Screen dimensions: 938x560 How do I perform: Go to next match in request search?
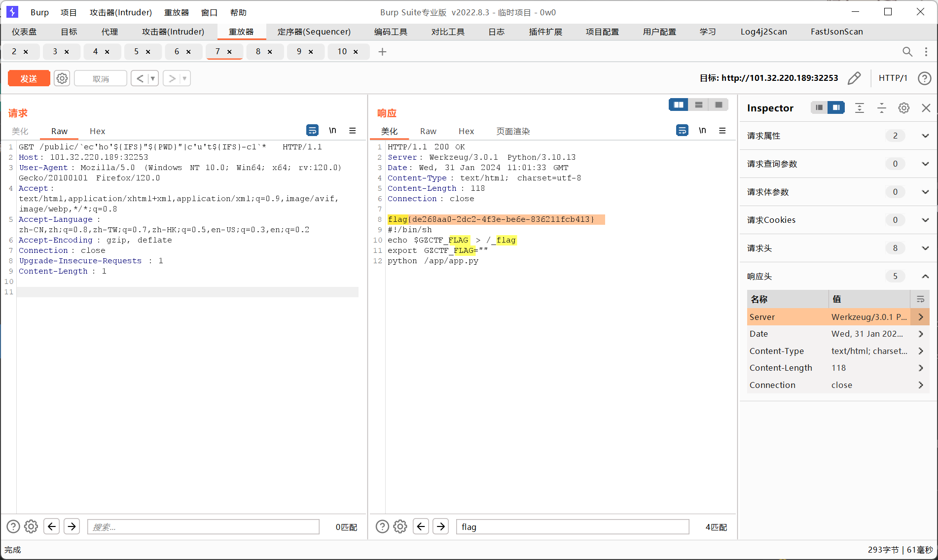point(72,526)
